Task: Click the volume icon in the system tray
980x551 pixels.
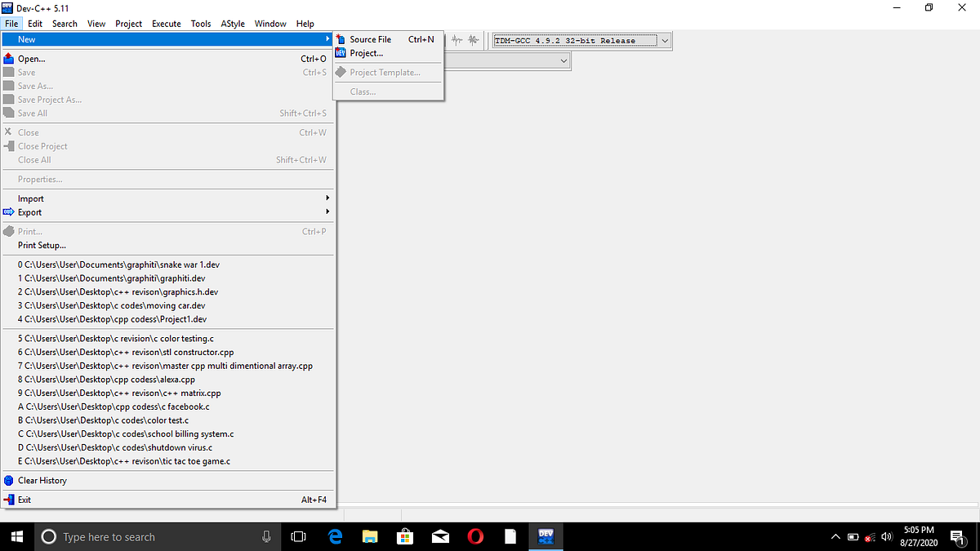Action: point(887,536)
